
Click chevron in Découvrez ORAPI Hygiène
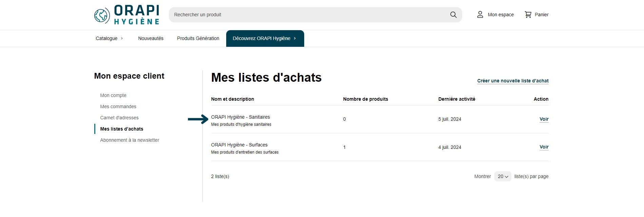(x=295, y=38)
